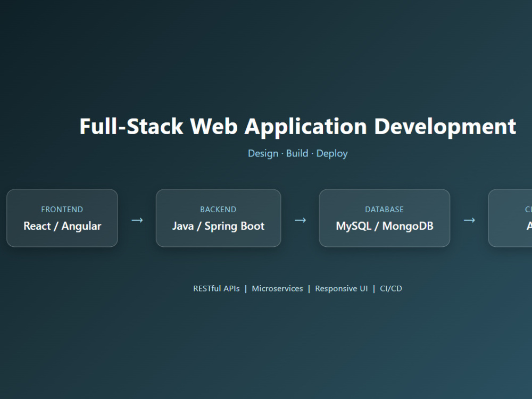
Task: Select the Backend Java / Spring Boot card
Action: 218,218
